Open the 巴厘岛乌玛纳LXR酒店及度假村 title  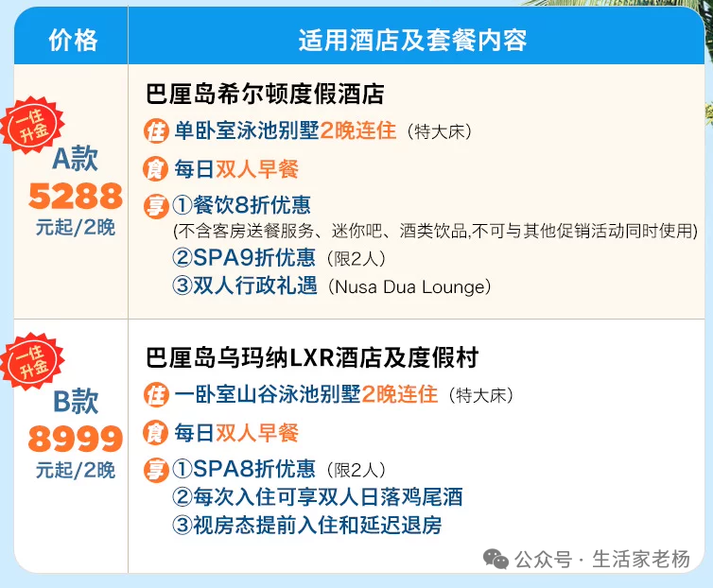(312, 357)
